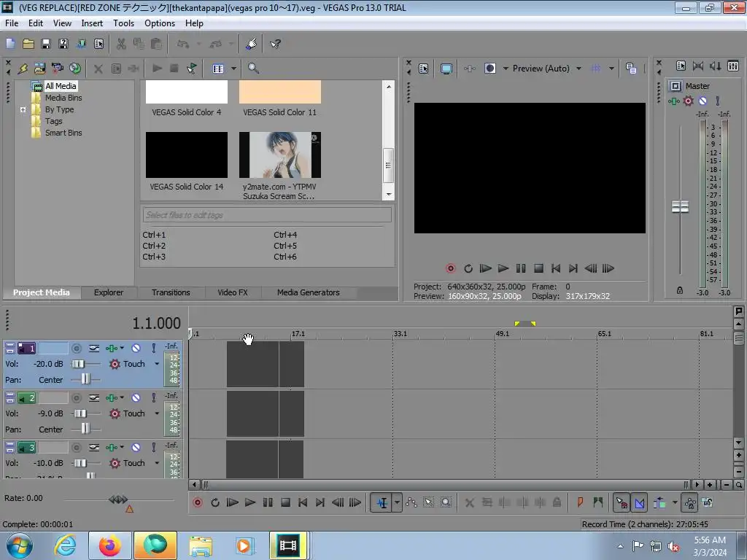Toggle Mute on the Master bus
The image size is (747, 560).
tap(703, 101)
